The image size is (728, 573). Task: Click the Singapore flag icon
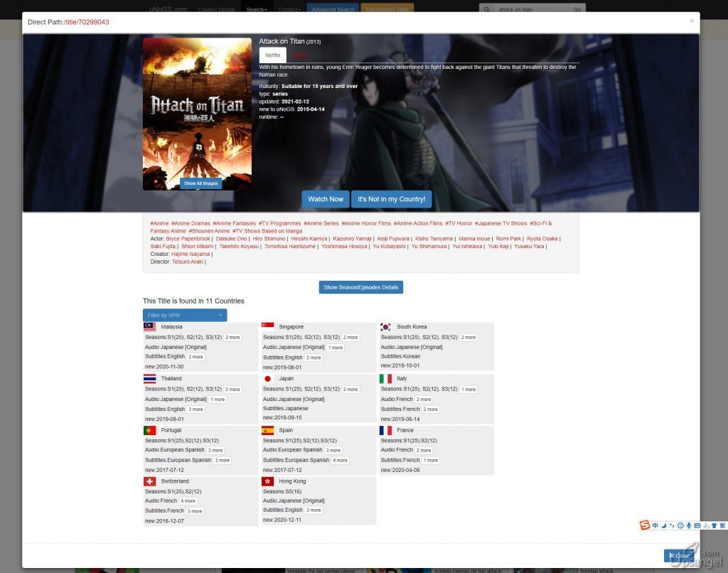[x=267, y=326]
